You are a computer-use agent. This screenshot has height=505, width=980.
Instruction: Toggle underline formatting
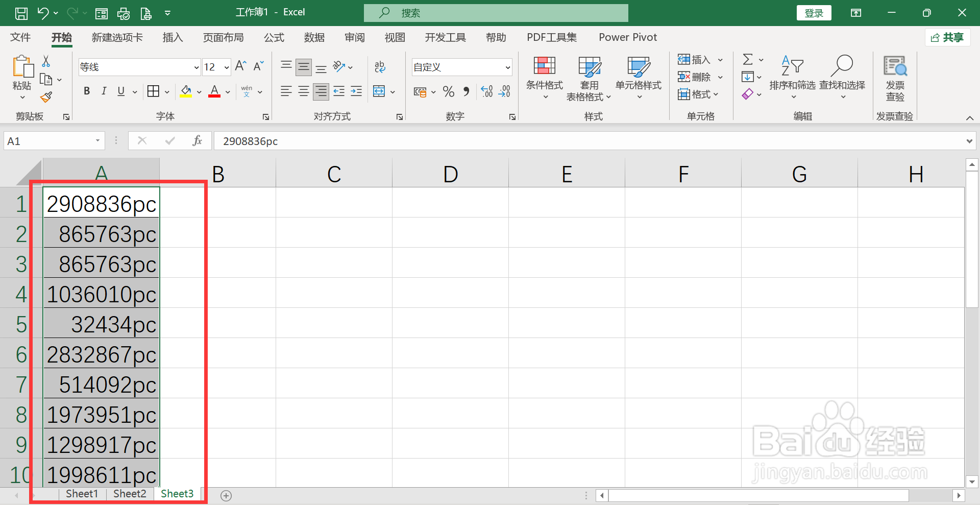coord(121,91)
